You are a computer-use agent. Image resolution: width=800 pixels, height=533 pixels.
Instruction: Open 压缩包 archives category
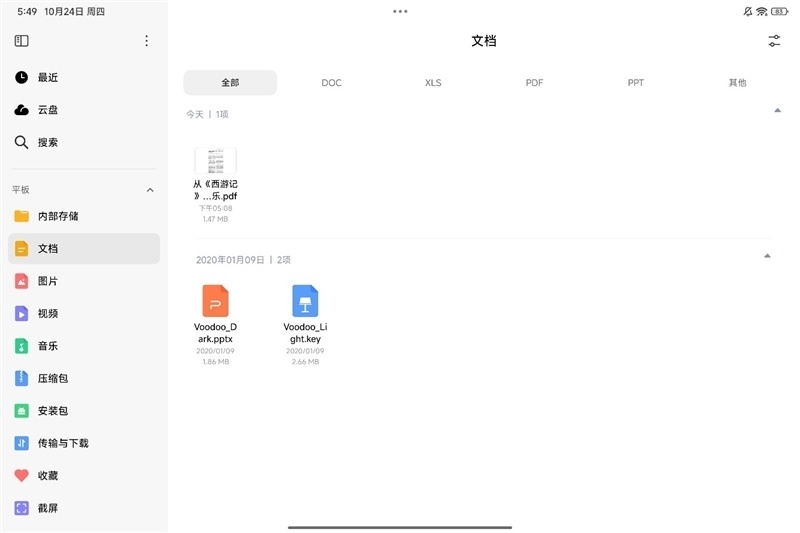(84, 378)
